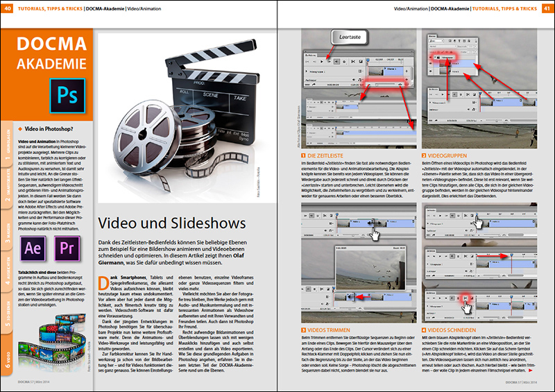Expand Videogruppe 1 track in step 1 top timeline

[306, 71]
